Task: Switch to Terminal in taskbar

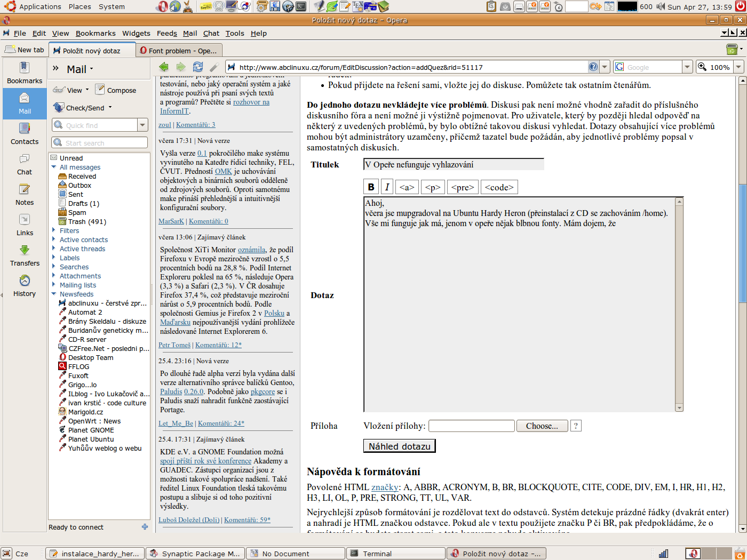Action: pyautogui.click(x=395, y=554)
